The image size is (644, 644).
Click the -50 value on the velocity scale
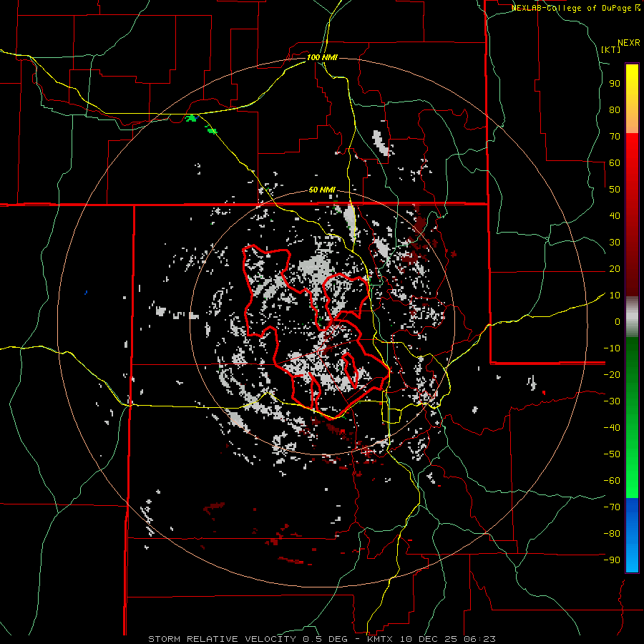coord(612,454)
